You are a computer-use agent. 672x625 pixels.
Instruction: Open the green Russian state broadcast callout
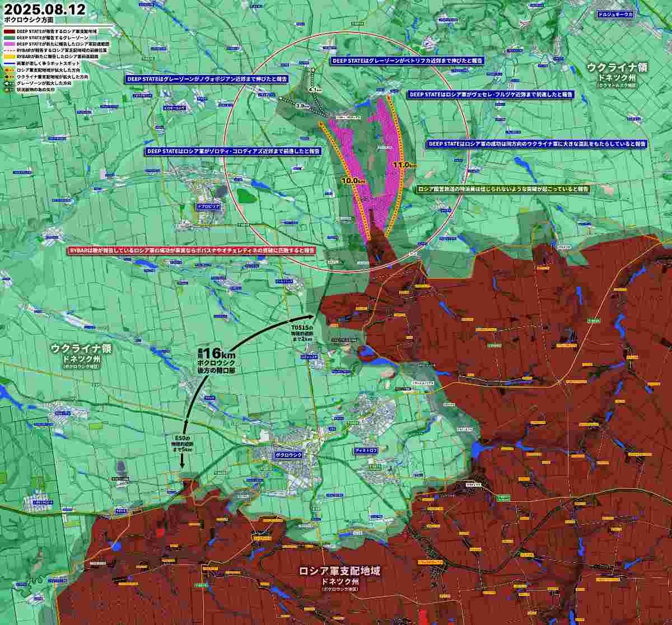pyautogui.click(x=503, y=189)
